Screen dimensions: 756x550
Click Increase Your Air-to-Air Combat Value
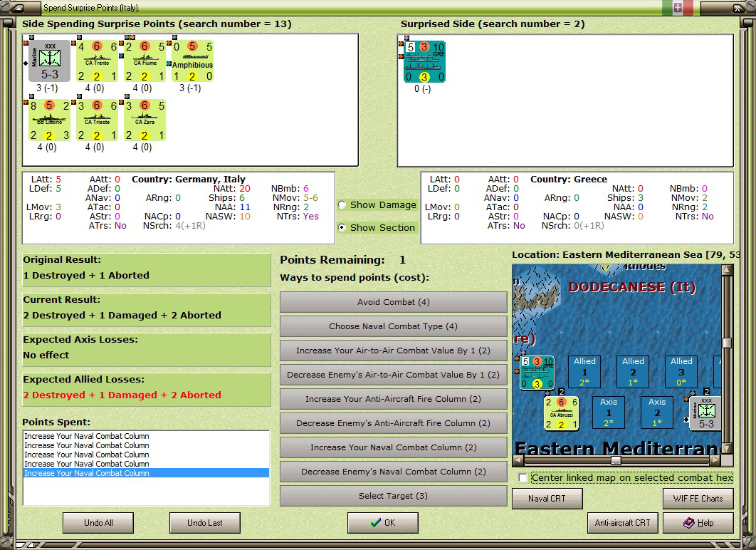click(393, 351)
